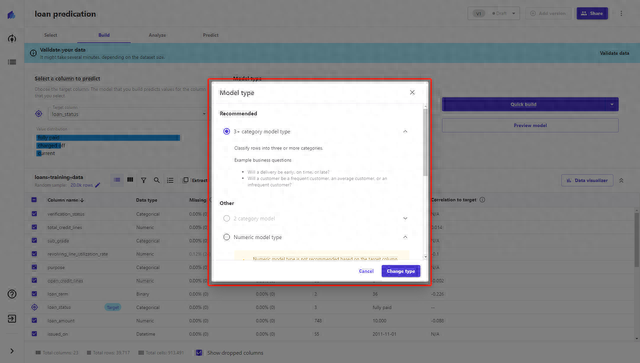The image size is (640, 363).
Task: Click the 20.0k rows link
Action: point(81,185)
